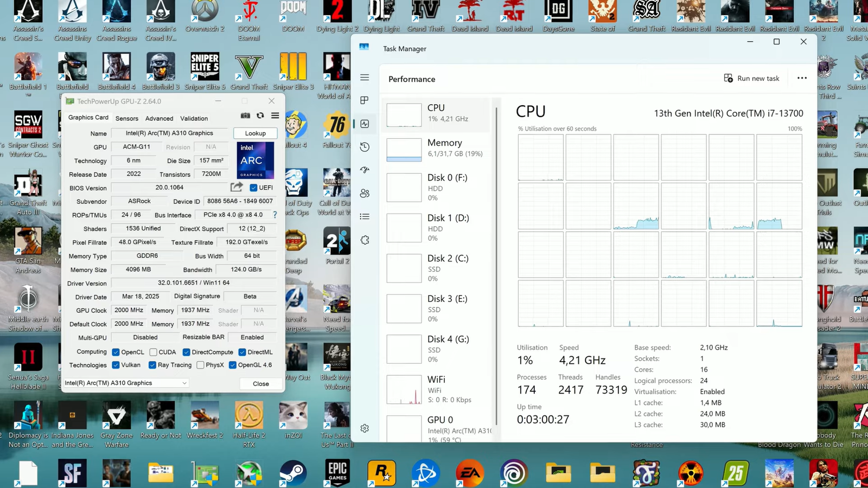Open the GPU-Z hamburger menu
The image size is (868, 488).
tap(276, 115)
